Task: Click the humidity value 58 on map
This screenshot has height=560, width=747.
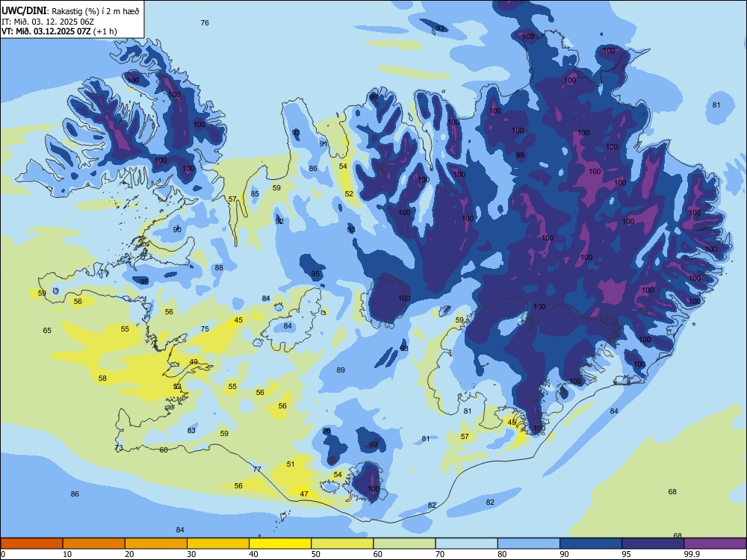Action: point(102,379)
